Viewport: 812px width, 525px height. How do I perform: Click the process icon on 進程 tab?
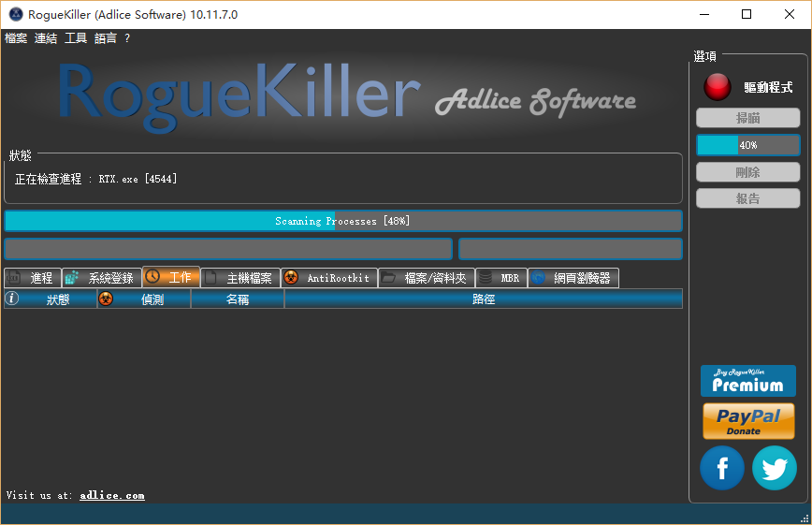click(x=13, y=278)
